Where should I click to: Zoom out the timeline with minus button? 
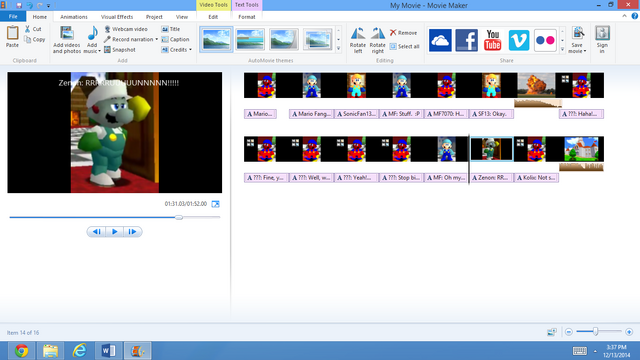(569, 332)
